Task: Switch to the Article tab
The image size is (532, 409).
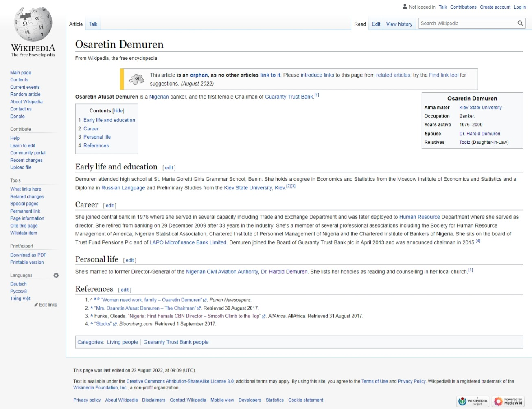Action: tap(76, 24)
